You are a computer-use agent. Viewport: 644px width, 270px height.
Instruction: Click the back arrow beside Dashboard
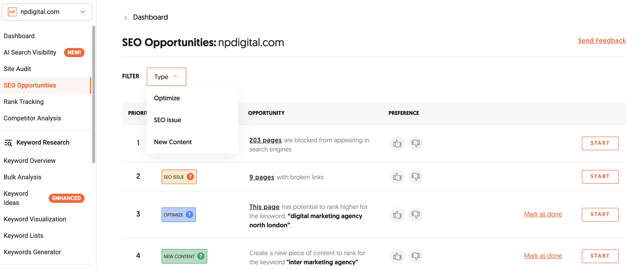pos(126,18)
